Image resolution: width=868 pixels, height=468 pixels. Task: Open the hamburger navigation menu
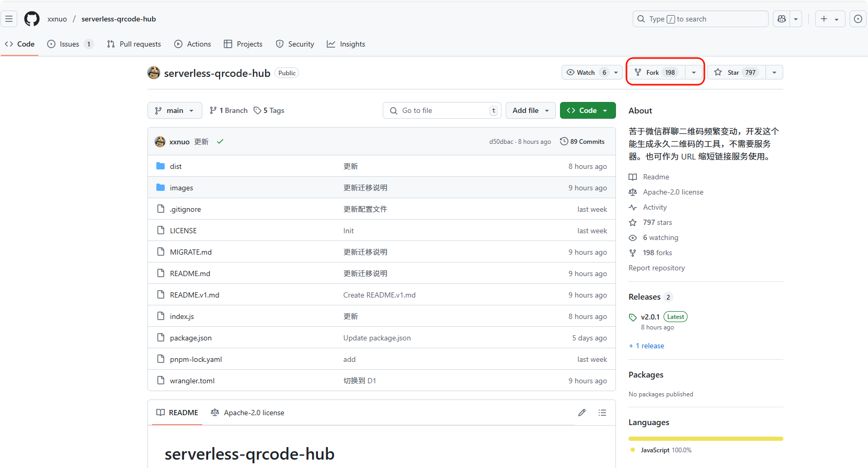(x=9, y=19)
